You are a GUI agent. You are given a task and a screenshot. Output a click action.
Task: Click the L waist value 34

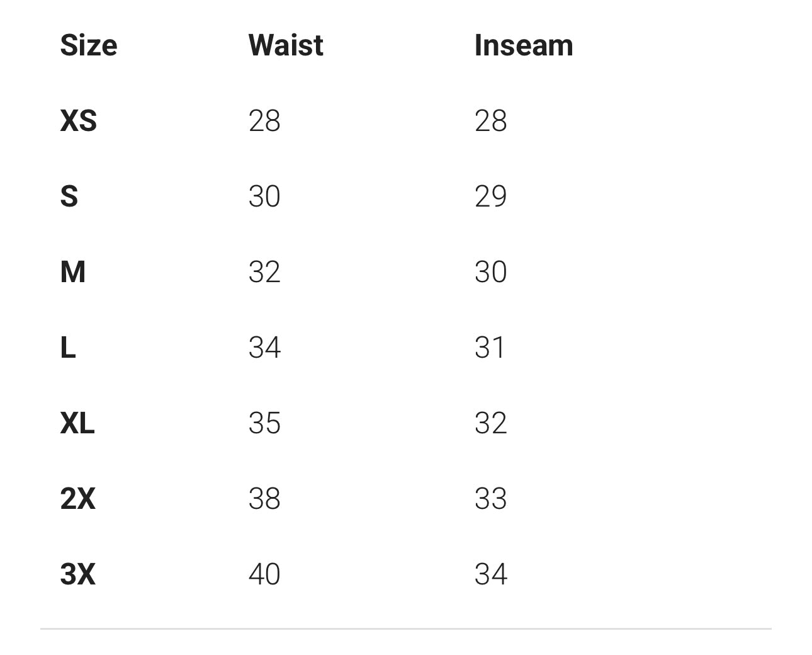[264, 347]
